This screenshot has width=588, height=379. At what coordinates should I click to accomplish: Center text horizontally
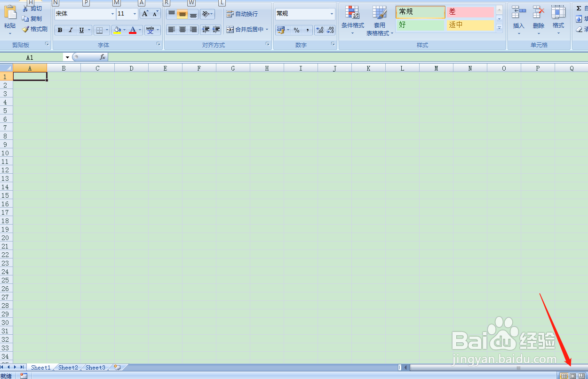pyautogui.click(x=183, y=30)
